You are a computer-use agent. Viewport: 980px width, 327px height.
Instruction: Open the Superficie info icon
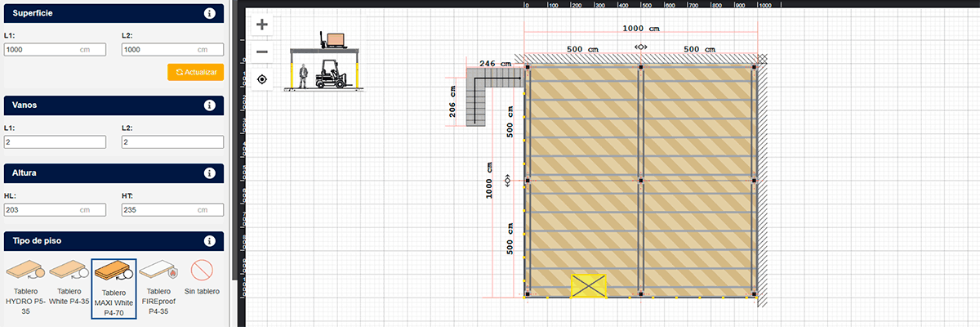(210, 14)
